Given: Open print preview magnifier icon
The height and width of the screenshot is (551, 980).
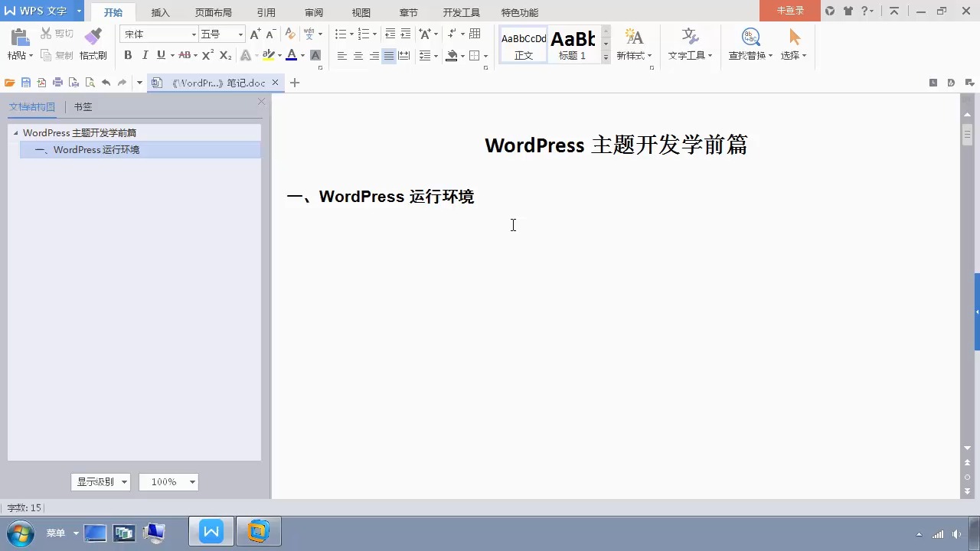Looking at the screenshot, I should point(90,83).
